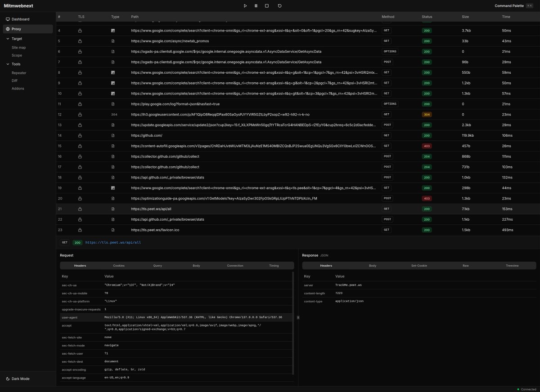The image size is (540, 392).
Task: Click the 403 status badge in row 15
Action: point(427,146)
